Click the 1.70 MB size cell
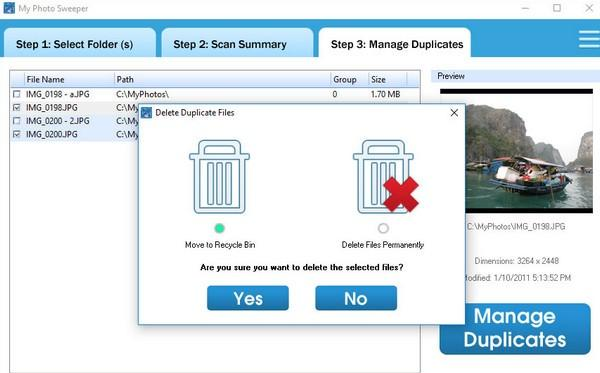This screenshot has width=600, height=373. pyautogui.click(x=385, y=94)
